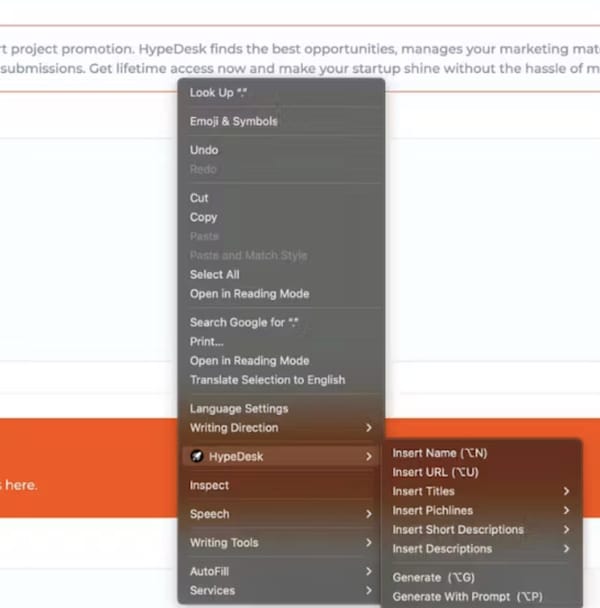The height and width of the screenshot is (608, 600).
Task: Translate Selection to English
Action: [x=267, y=380]
